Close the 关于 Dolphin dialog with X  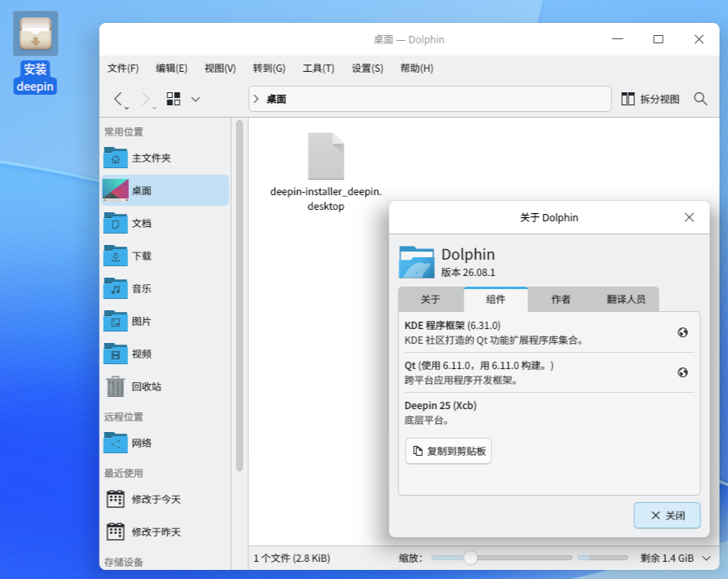click(x=689, y=217)
